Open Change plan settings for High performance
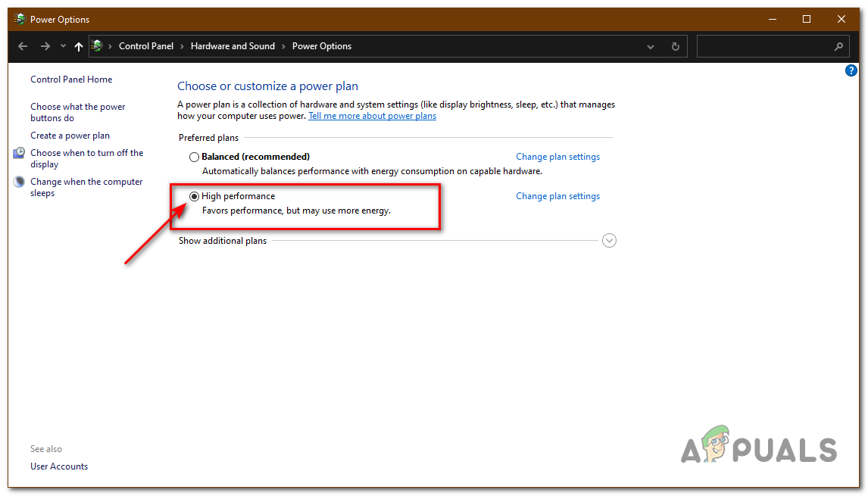This screenshot has height=496, width=868. click(557, 196)
